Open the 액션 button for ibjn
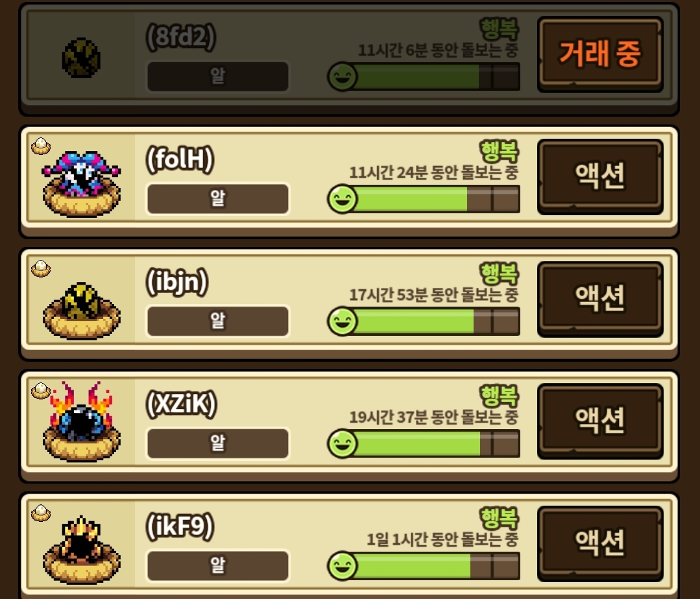The width and height of the screenshot is (700, 599). click(x=600, y=299)
